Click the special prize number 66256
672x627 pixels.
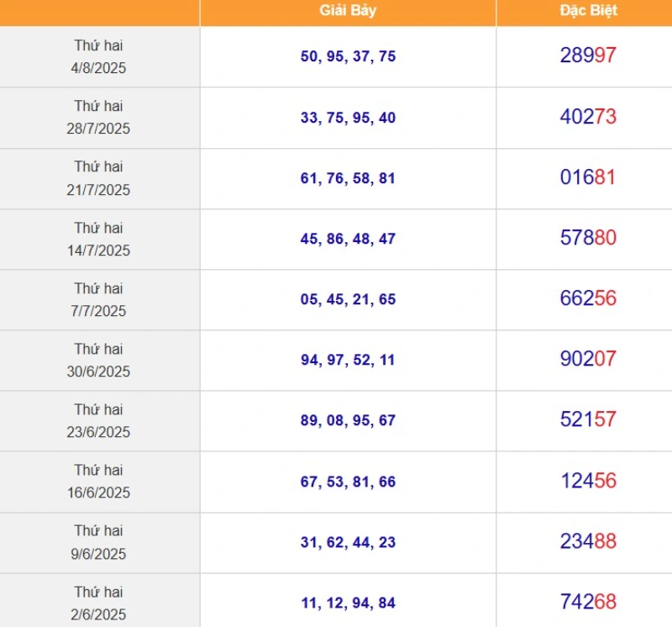pyautogui.click(x=588, y=298)
